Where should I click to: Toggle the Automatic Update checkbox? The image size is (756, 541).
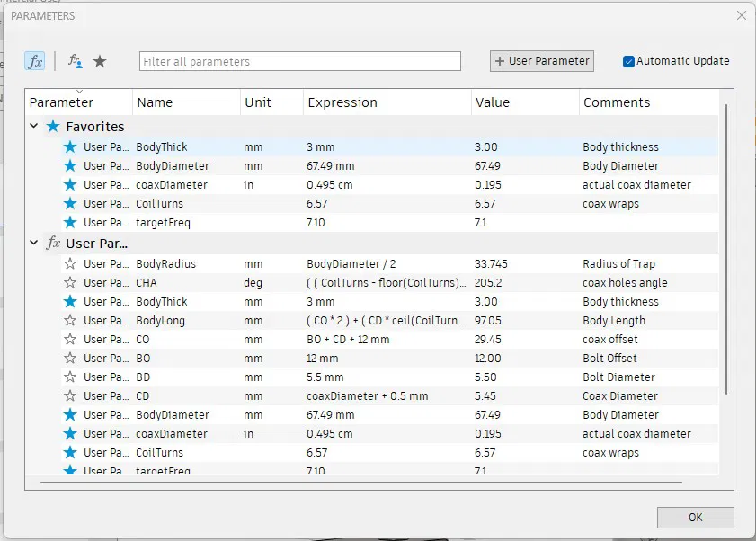[x=629, y=62]
